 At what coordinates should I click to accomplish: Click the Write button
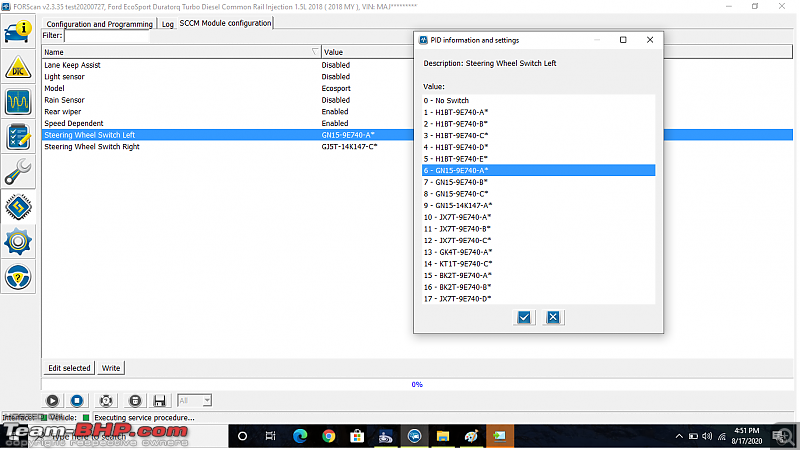(111, 368)
